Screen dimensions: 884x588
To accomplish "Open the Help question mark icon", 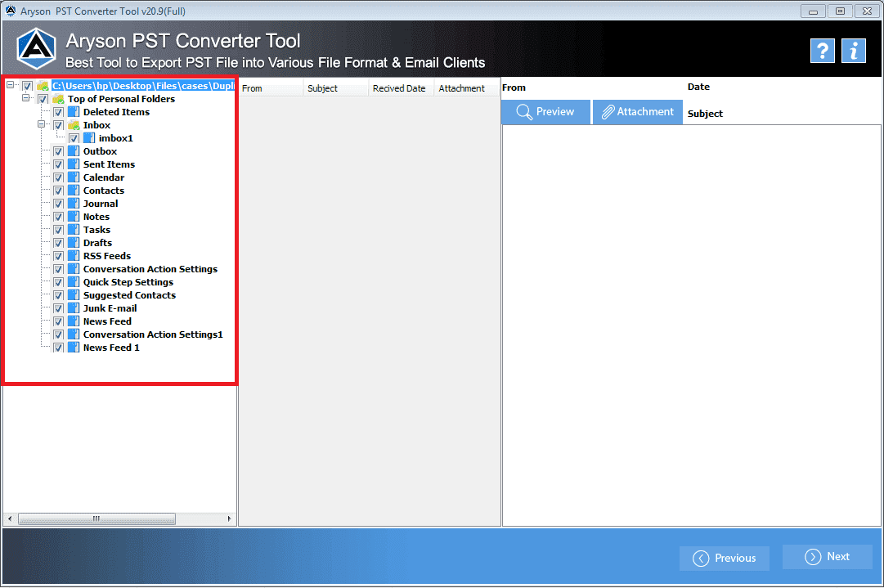I will click(x=822, y=52).
